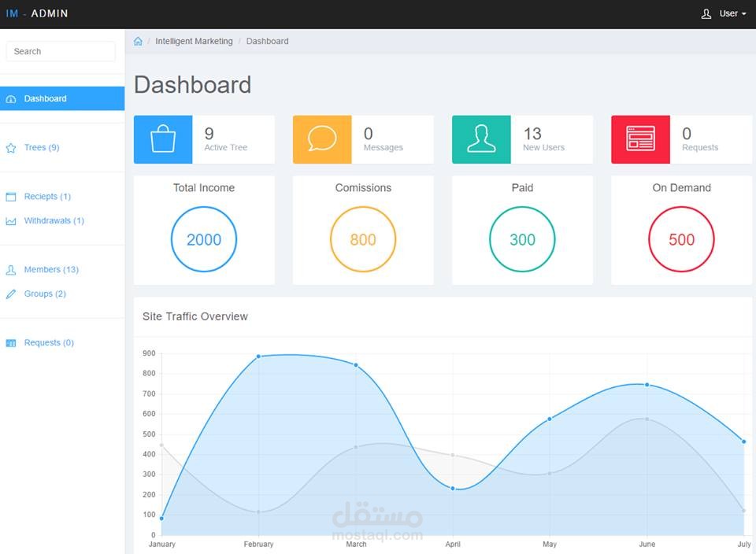Click the blue March data point
Image resolution: width=756 pixels, height=554 pixels.
(356, 365)
